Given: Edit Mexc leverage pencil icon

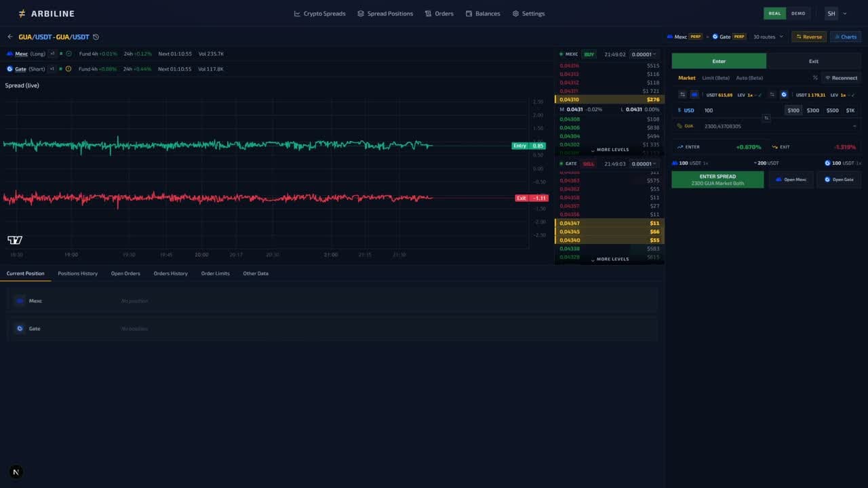Looking at the screenshot, I should point(759,95).
